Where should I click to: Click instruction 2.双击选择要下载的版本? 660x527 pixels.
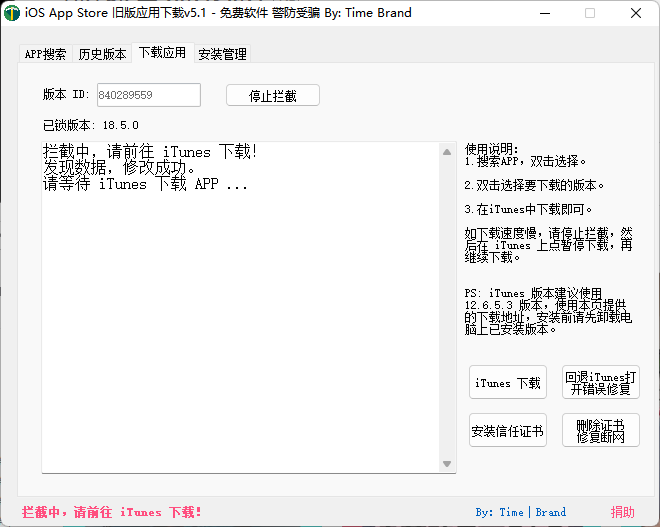(535, 185)
